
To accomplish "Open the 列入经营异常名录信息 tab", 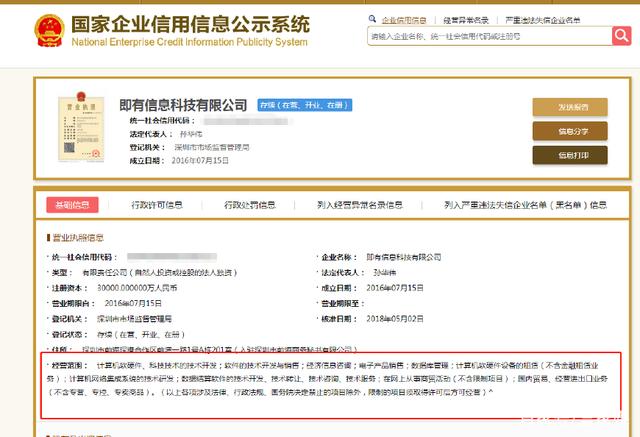I will 360,205.
